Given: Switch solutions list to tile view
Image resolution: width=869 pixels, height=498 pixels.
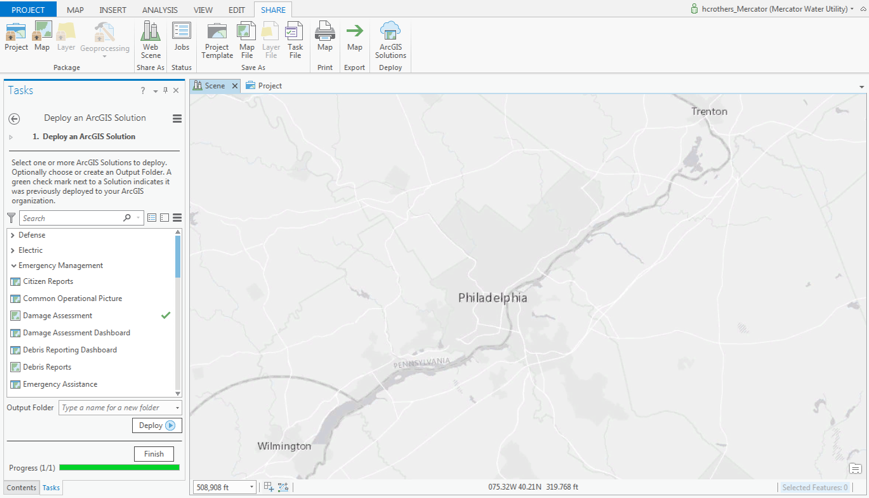Looking at the screenshot, I should point(165,218).
